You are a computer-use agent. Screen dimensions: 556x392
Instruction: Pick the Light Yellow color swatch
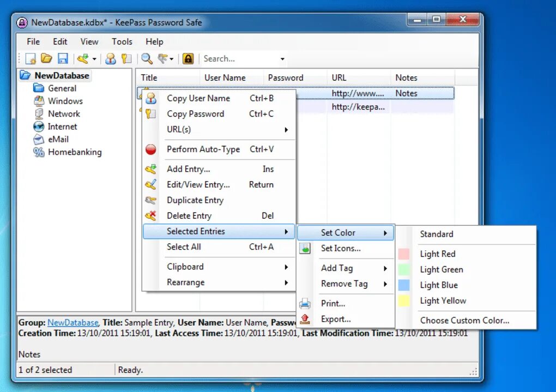(404, 301)
